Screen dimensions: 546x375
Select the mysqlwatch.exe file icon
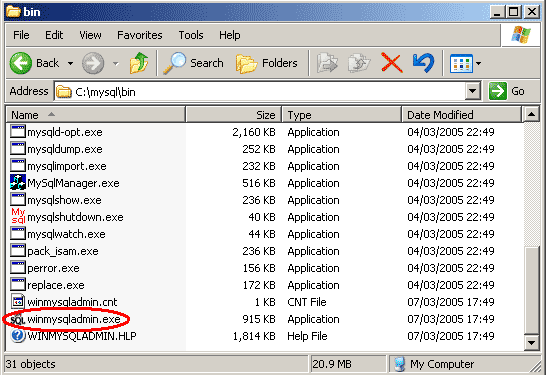[x=18, y=234]
